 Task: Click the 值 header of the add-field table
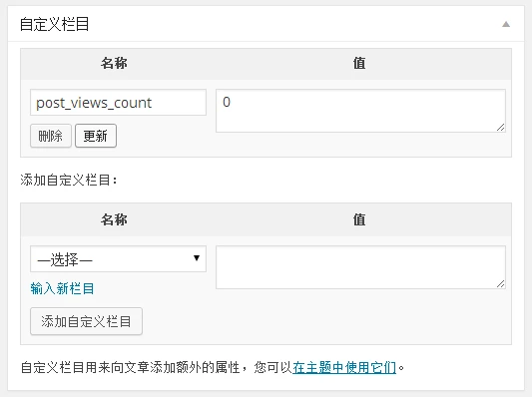359,219
